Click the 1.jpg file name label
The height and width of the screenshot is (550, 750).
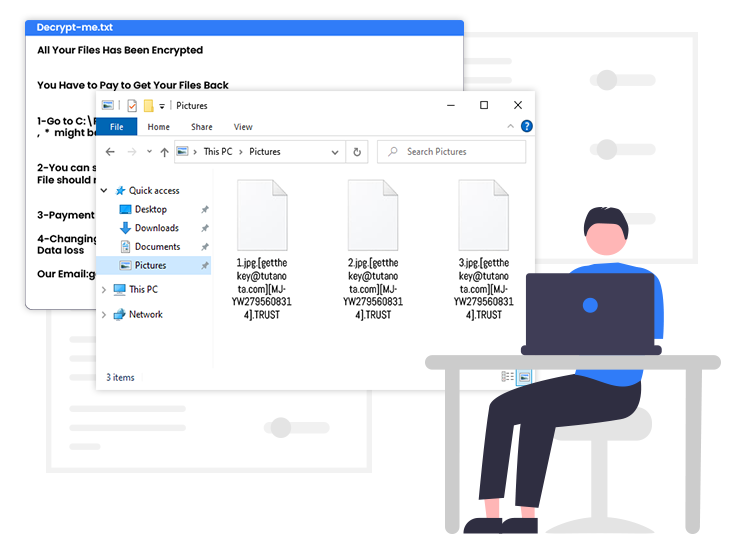(262, 288)
